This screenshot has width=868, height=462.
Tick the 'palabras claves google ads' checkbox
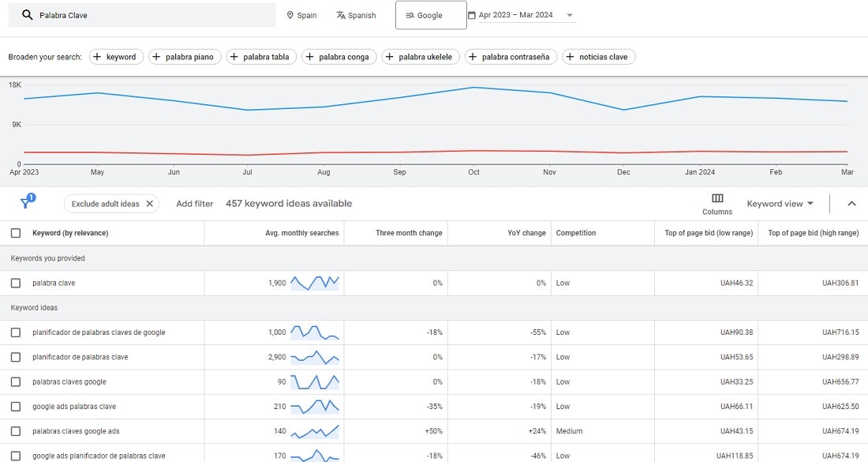(16, 431)
